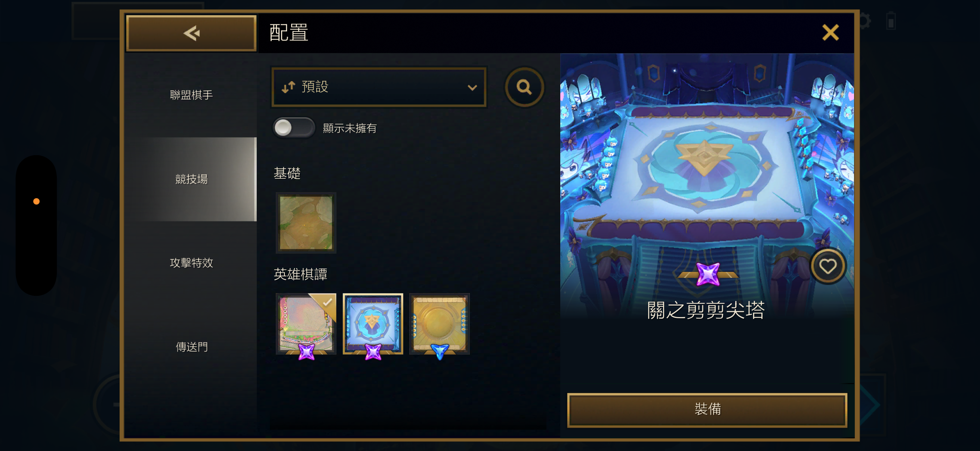
Task: Open the search magnifier icon
Action: point(524,87)
